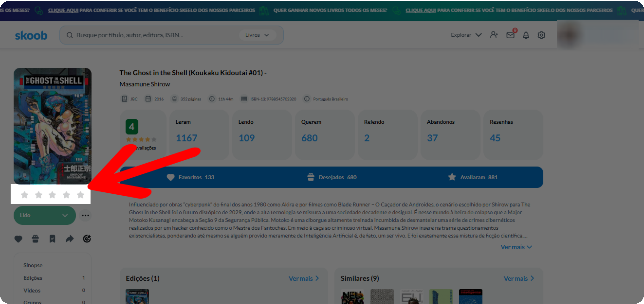644x304 pixels.
Task: Click the heart favorite icon below Lido
Action: [18, 239]
